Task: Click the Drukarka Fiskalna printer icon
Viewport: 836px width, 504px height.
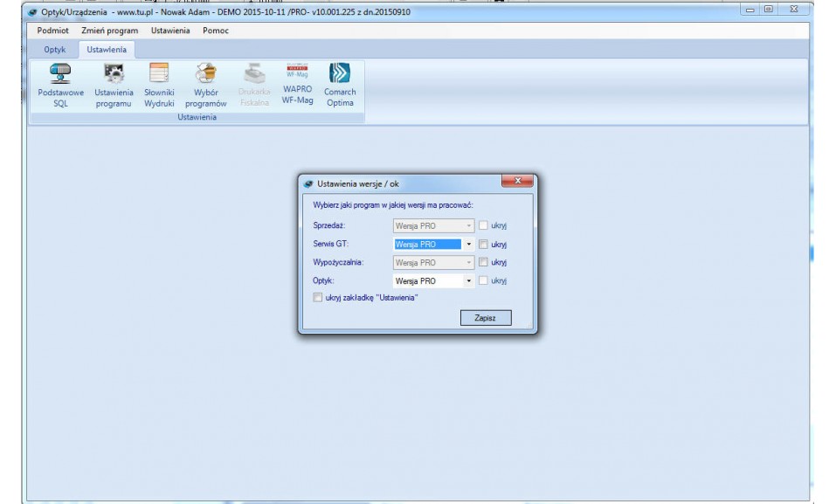Action: click(253, 74)
